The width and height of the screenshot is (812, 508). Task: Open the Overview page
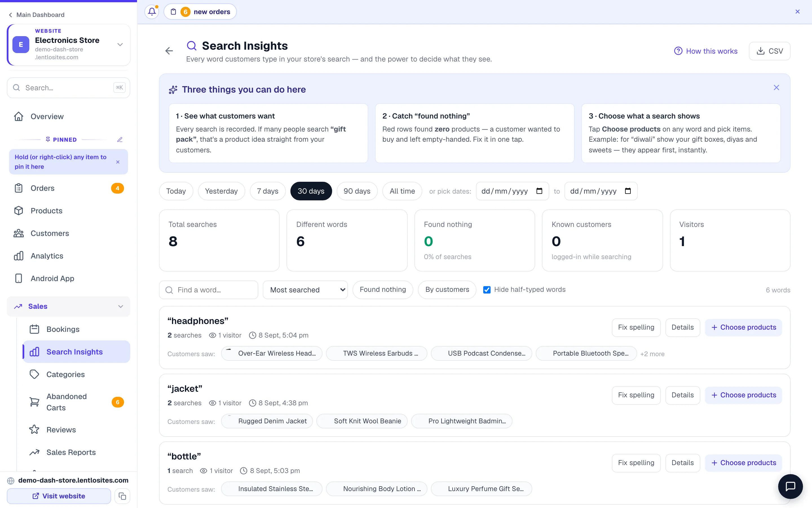[x=69, y=116]
